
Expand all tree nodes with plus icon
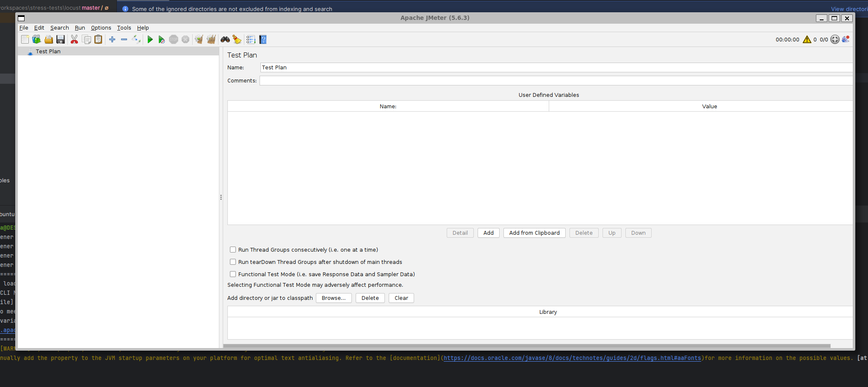112,39
